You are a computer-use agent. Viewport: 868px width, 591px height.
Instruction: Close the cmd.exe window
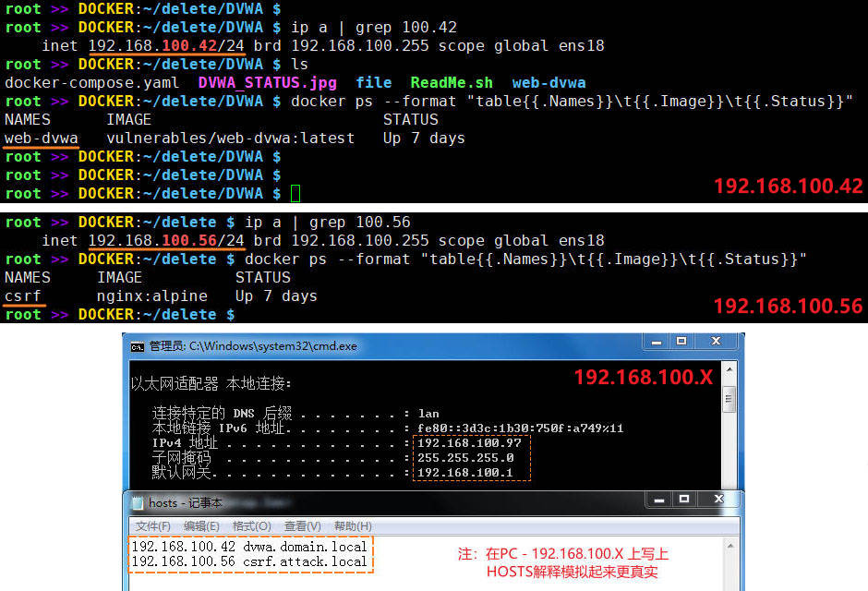tap(716, 342)
